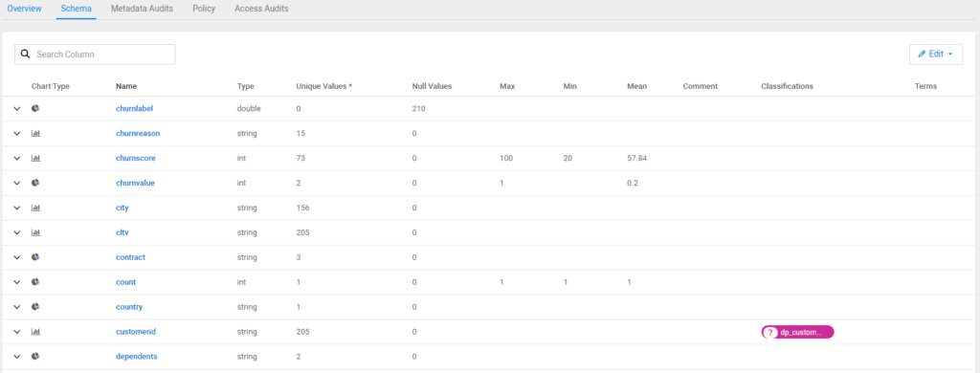Viewport: 980px width, 373px height.
Task: Go to the Policy tab
Action: point(204,9)
